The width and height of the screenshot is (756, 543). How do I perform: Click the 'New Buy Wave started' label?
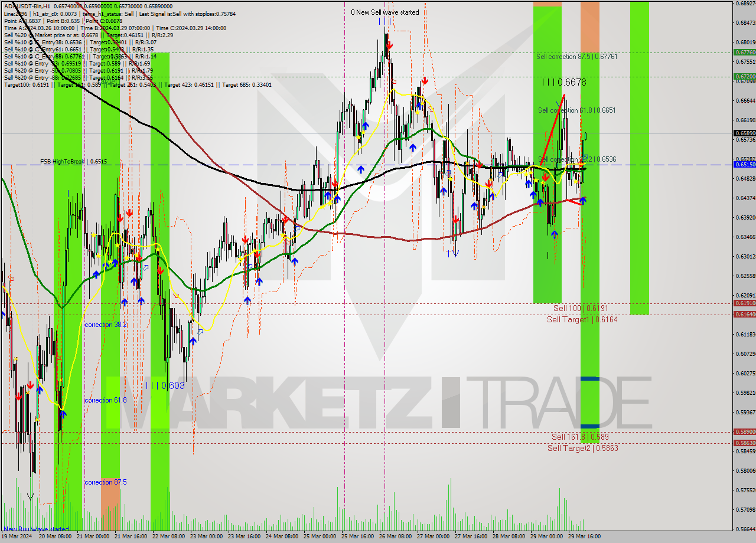pos(36,529)
